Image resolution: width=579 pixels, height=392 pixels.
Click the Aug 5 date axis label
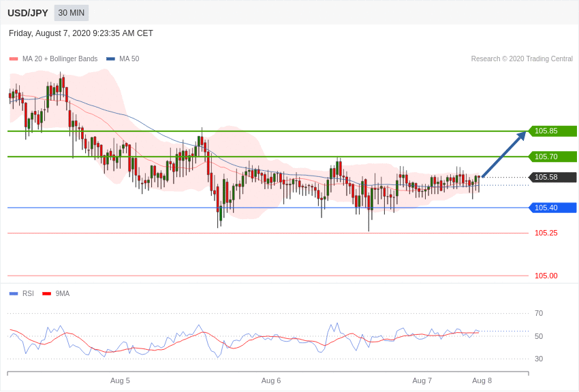(x=120, y=380)
